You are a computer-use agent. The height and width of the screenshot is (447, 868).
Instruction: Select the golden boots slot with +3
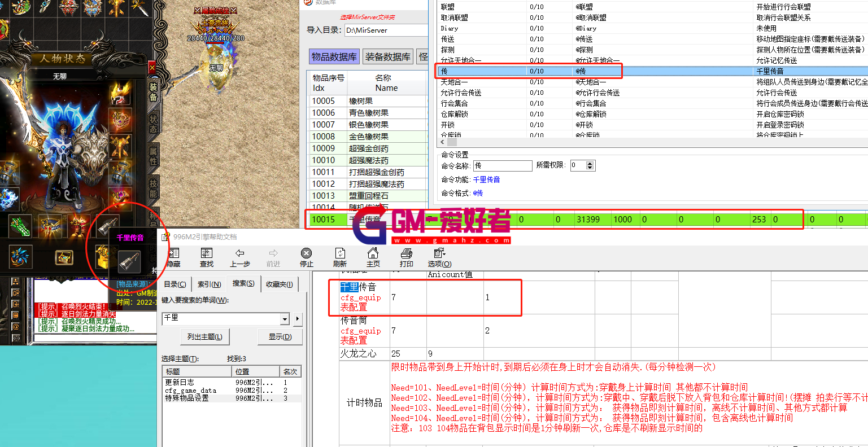pos(78,226)
